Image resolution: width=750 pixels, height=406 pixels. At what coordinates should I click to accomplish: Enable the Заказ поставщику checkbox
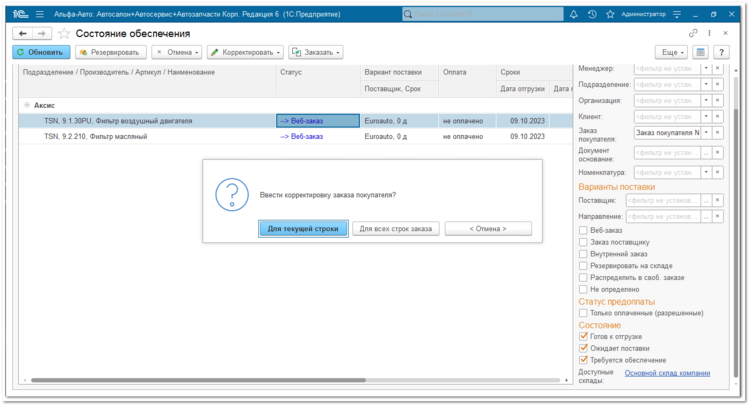click(583, 242)
